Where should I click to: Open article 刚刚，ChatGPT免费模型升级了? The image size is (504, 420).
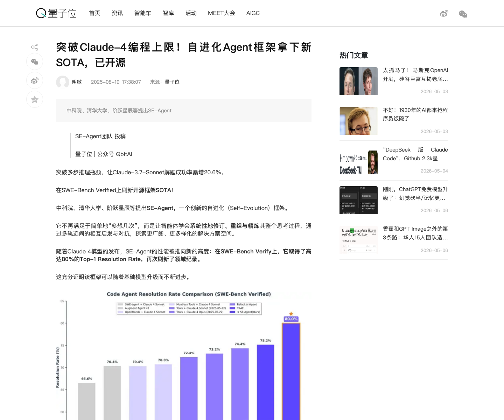click(x=415, y=194)
